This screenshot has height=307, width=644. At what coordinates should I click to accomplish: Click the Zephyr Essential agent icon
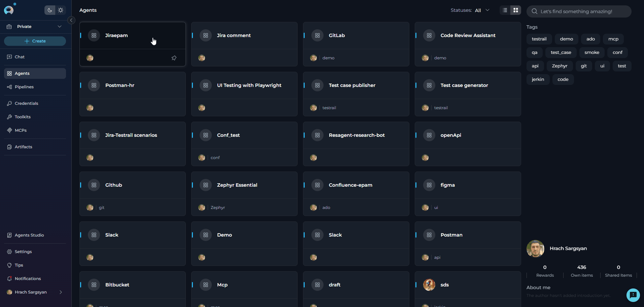pos(206,185)
